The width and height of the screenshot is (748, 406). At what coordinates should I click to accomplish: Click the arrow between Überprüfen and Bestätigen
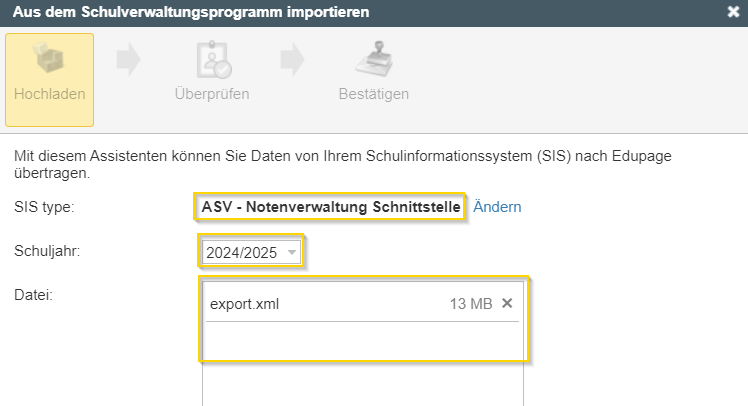[x=292, y=60]
